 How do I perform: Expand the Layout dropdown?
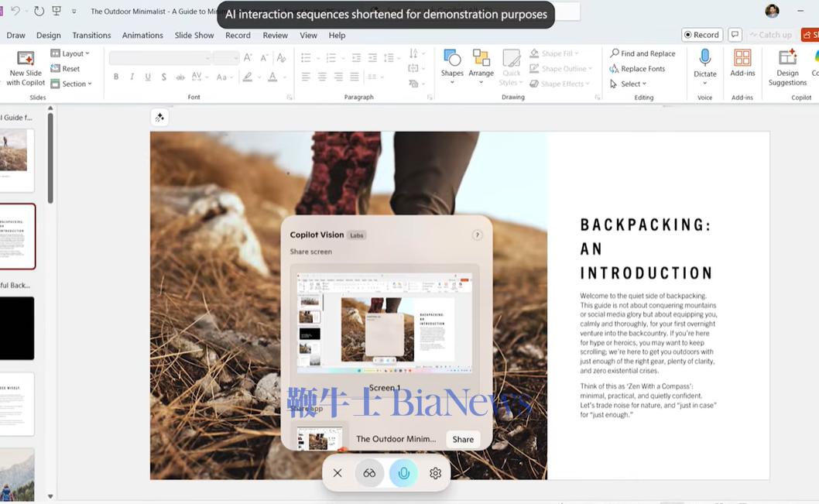(70, 53)
